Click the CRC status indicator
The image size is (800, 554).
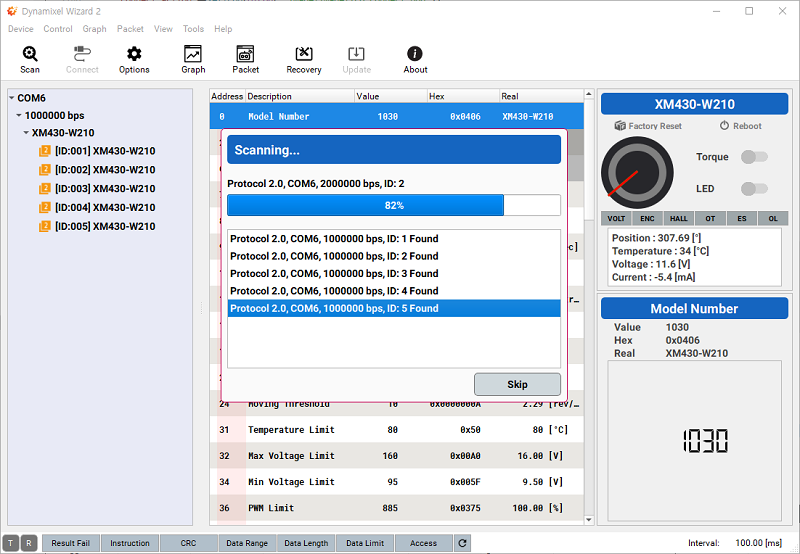tap(188, 543)
